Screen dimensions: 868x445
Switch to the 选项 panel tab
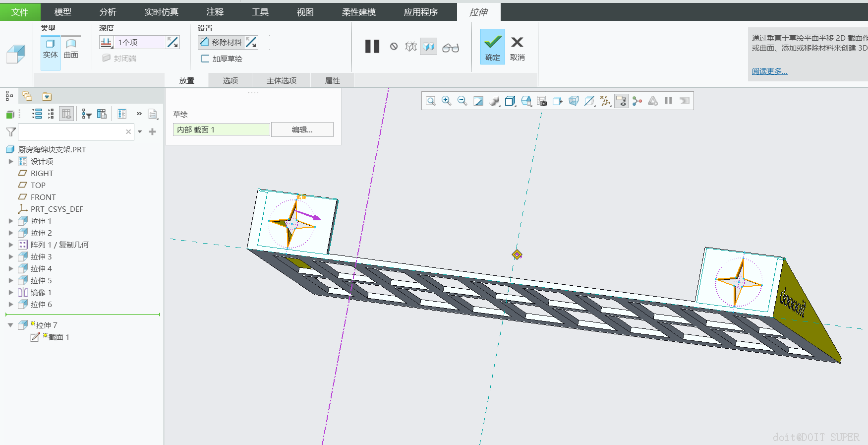point(230,80)
